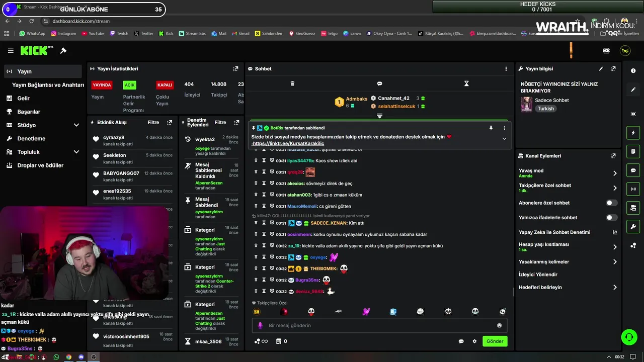Open Takipçilere özel sohbet options arrow
Screen dimensions: 644x362
(x=614, y=188)
